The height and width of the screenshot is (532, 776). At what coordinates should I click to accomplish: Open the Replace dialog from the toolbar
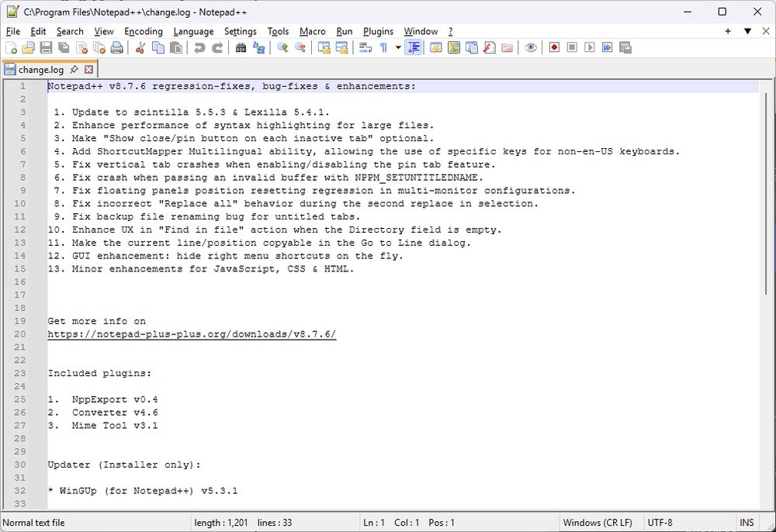[x=258, y=47]
